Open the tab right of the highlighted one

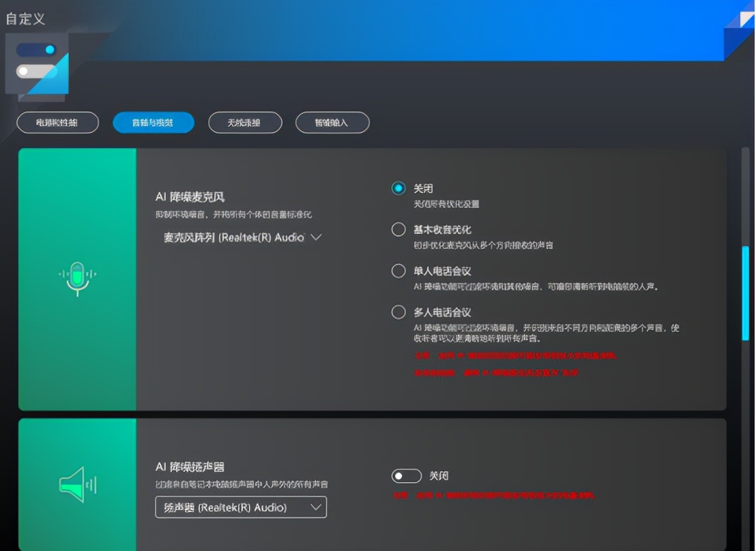245,122
